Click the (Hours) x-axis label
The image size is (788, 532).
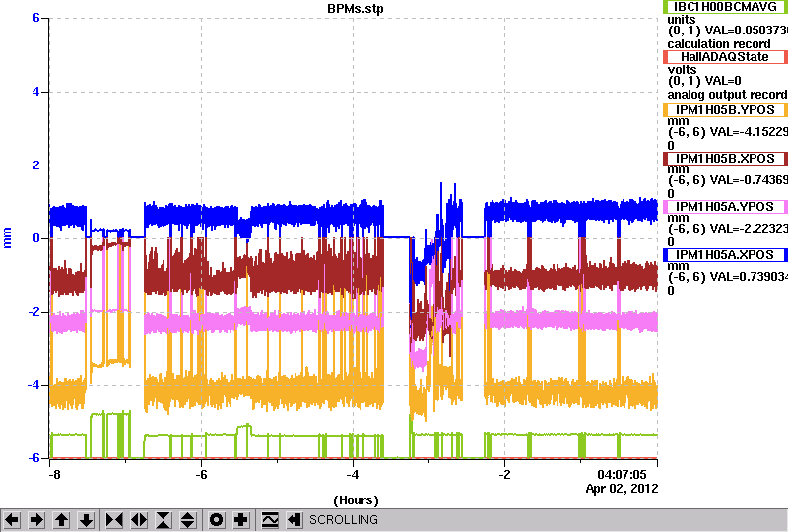coord(356,500)
